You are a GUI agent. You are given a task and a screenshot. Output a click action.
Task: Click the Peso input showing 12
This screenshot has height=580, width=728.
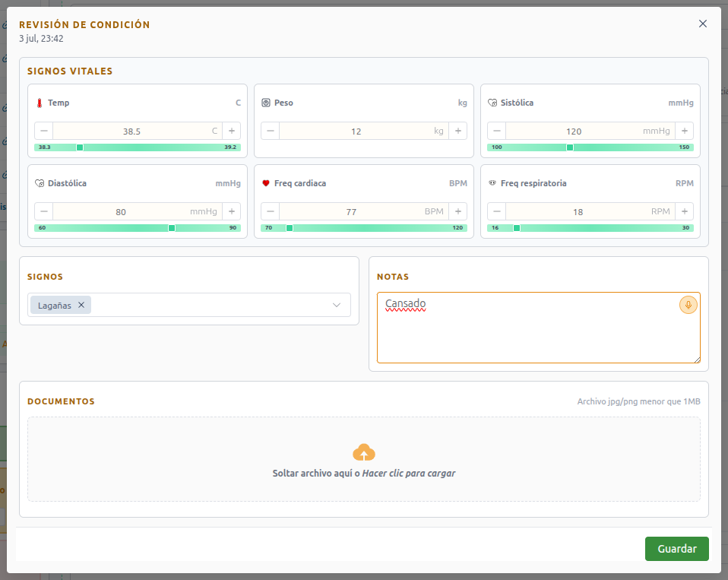pyautogui.click(x=364, y=131)
